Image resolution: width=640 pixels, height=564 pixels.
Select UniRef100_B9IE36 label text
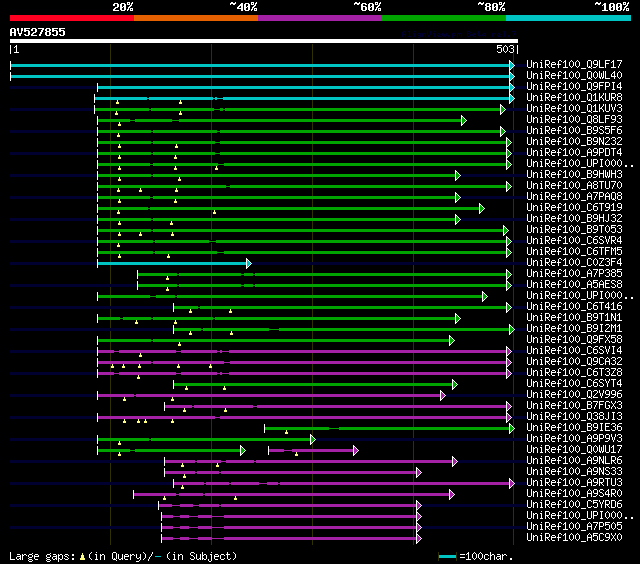click(x=574, y=428)
